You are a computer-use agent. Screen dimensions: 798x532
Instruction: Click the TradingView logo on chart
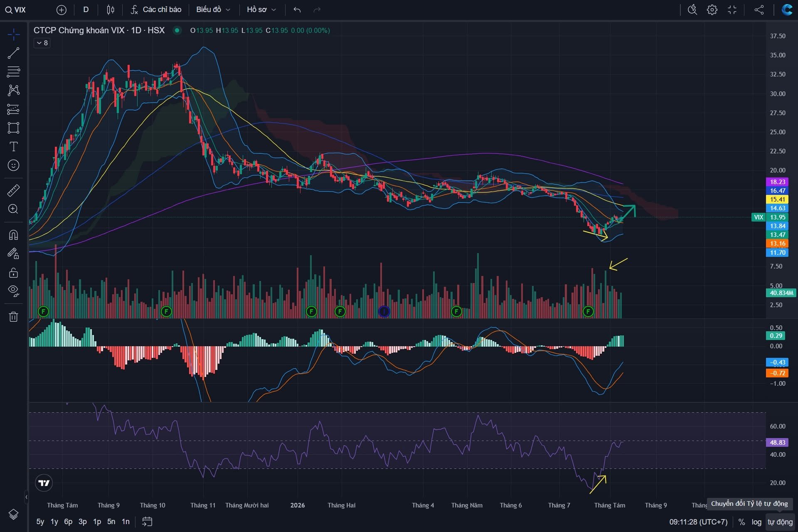pyautogui.click(x=44, y=483)
